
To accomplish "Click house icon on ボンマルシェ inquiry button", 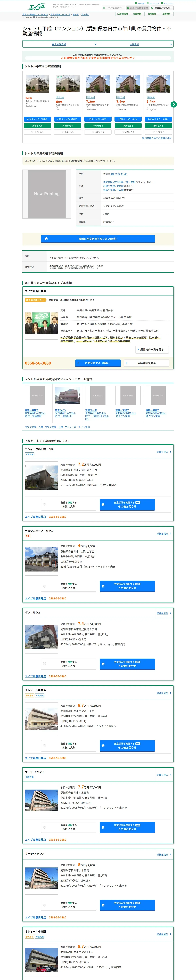I will click(x=103, y=664).
